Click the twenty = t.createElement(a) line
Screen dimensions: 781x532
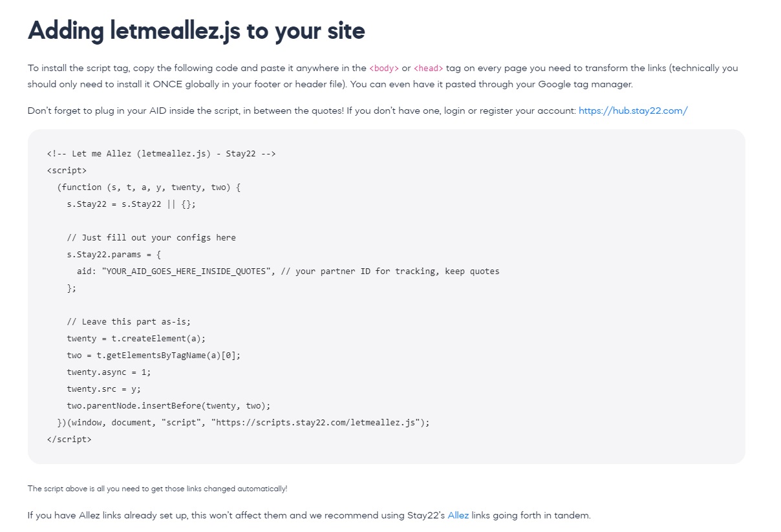tap(136, 338)
